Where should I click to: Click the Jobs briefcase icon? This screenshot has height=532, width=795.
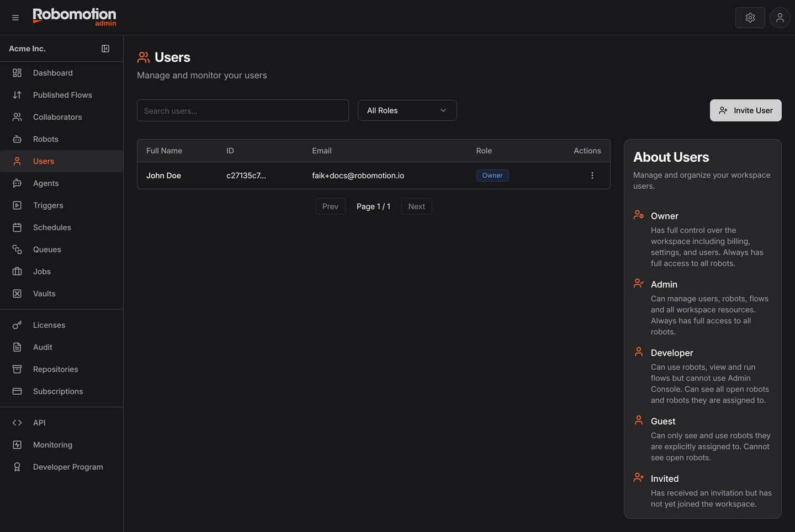coord(17,272)
